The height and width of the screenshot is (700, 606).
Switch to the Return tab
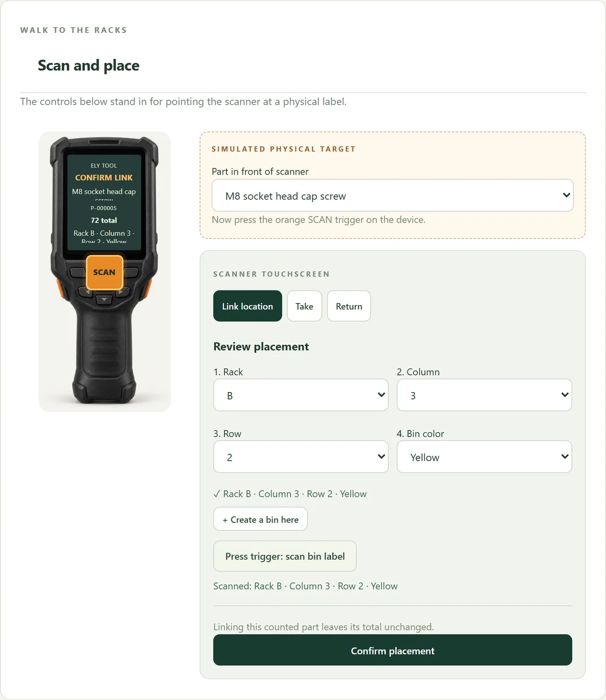349,306
